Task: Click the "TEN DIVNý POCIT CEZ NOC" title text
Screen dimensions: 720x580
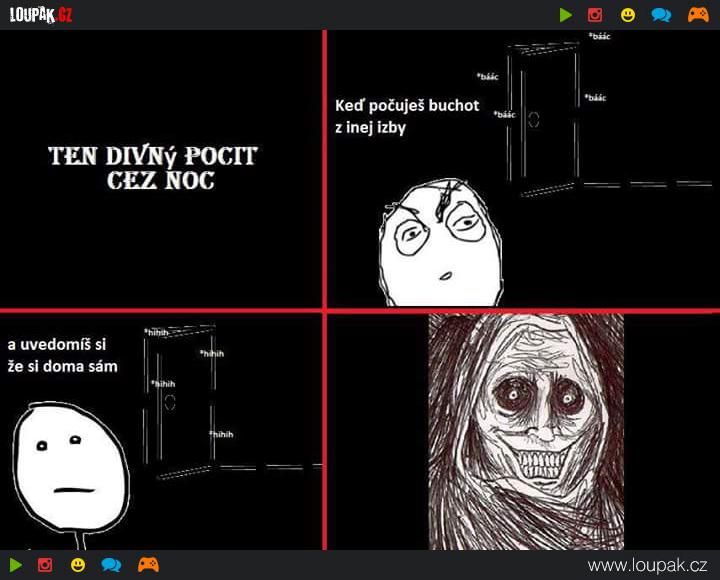Action: point(153,168)
